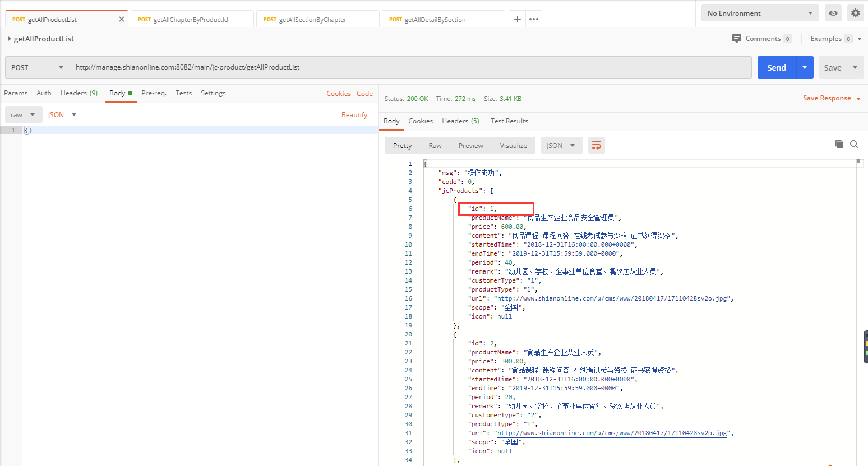
Task: Click the Size 3.41 KB text
Action: [503, 99]
